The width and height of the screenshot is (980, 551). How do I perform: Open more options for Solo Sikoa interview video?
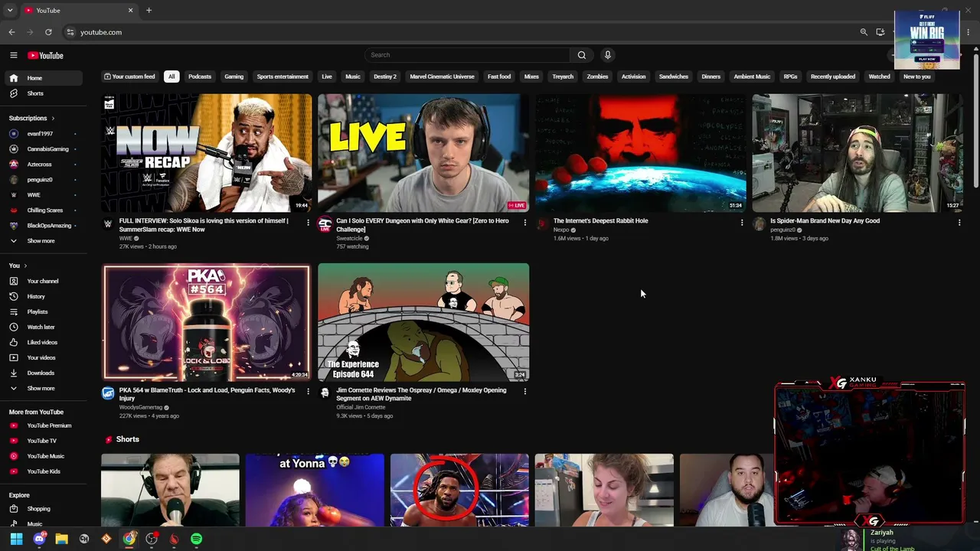coord(308,223)
